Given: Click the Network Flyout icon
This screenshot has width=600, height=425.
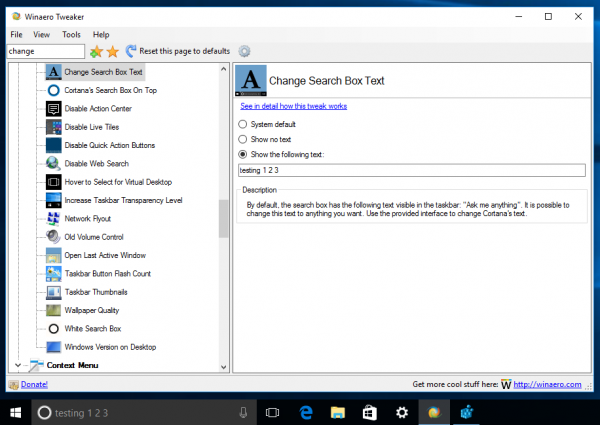Looking at the screenshot, I should pos(54,219).
